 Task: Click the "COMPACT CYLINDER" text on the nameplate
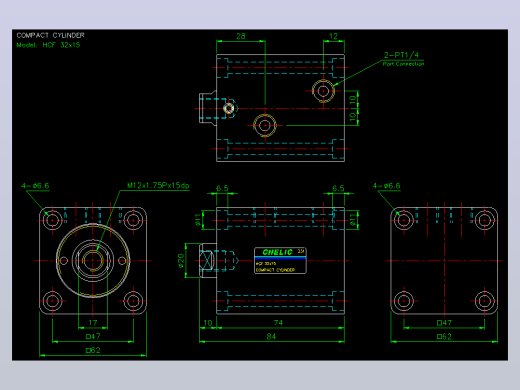pos(275,270)
